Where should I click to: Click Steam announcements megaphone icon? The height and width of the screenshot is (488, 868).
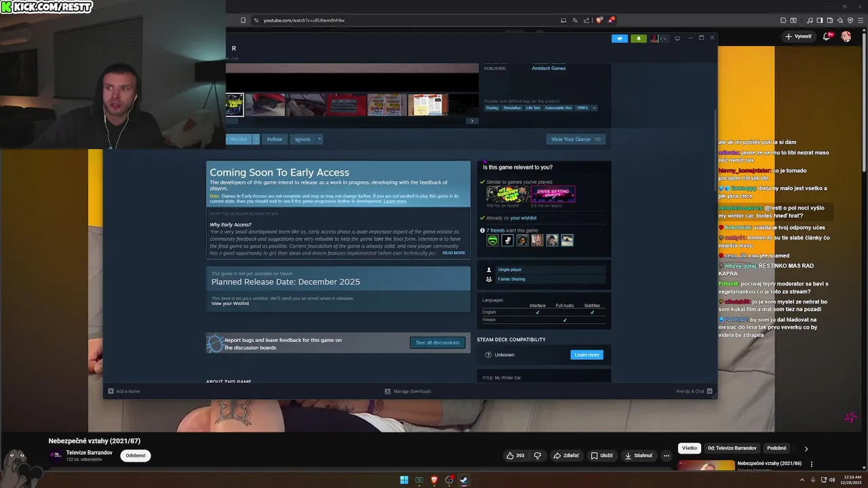click(619, 39)
